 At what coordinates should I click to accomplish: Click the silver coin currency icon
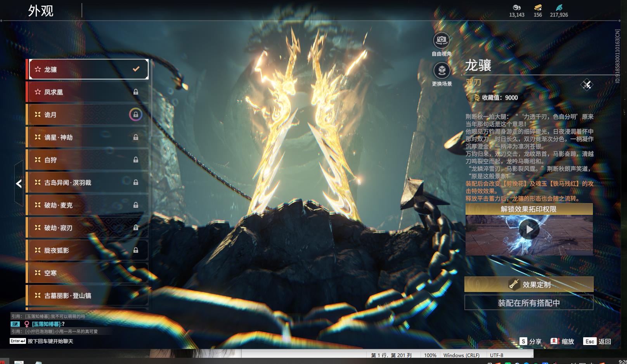[516, 7]
